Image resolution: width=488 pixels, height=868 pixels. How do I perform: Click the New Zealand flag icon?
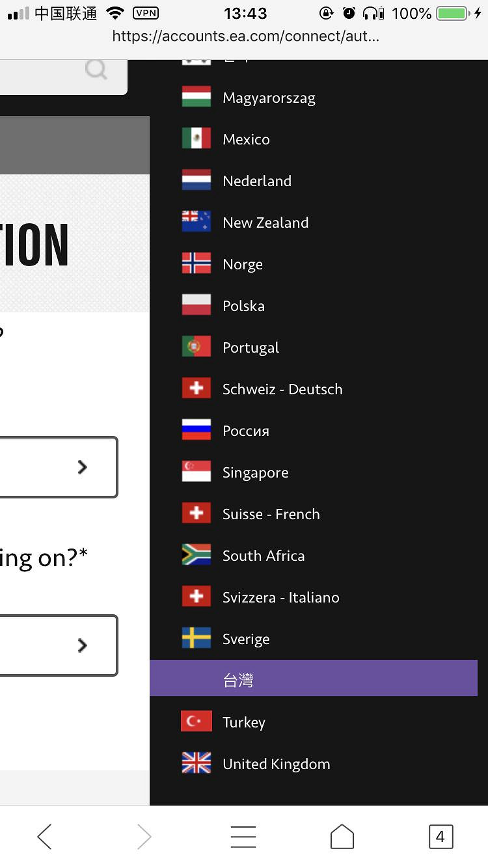point(196,222)
